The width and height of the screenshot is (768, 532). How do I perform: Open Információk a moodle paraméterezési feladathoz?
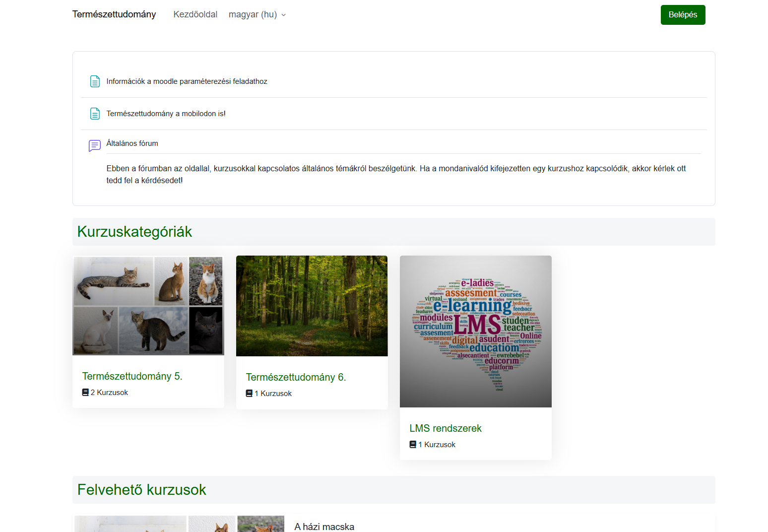point(187,81)
